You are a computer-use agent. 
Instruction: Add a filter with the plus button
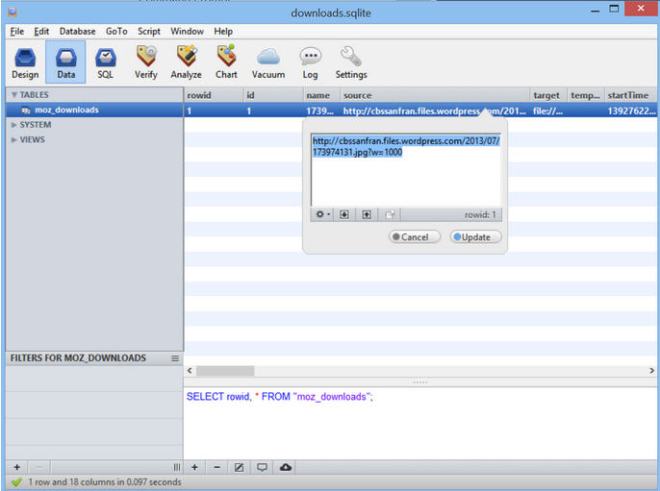coord(17,467)
